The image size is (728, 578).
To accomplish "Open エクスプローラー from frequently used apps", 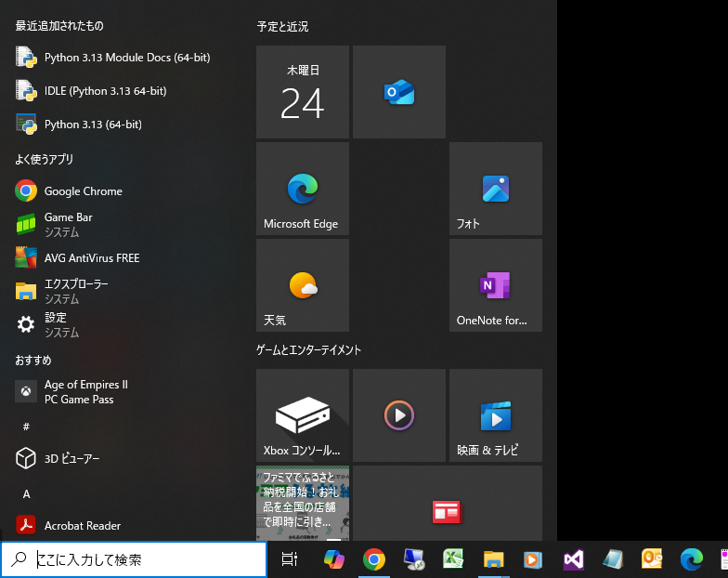I will 76,291.
